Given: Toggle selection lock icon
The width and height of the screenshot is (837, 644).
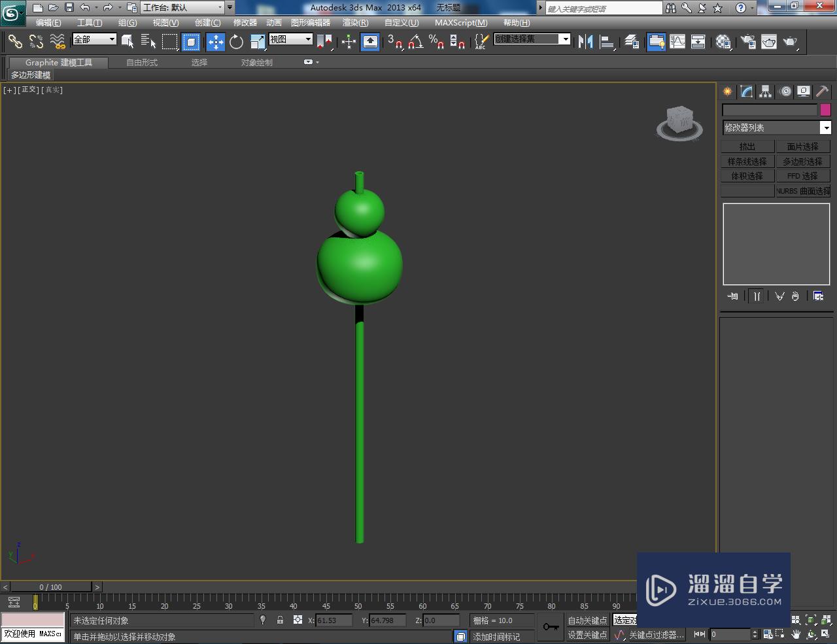Looking at the screenshot, I should coord(280,620).
